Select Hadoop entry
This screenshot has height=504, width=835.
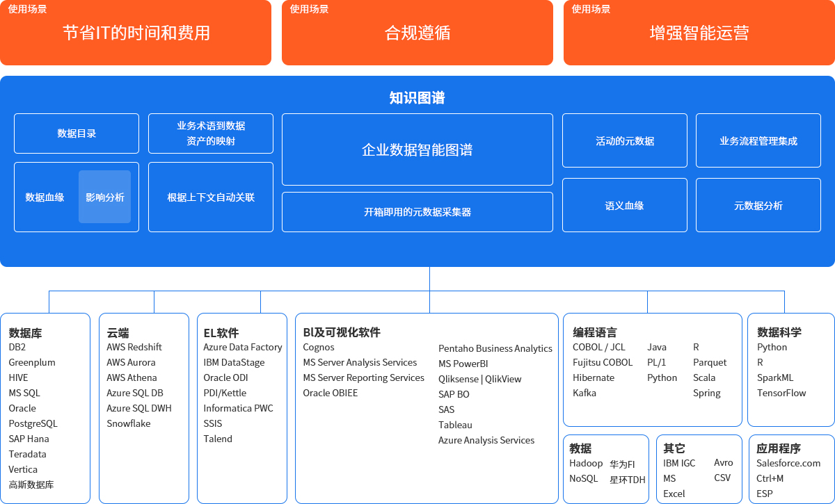[586, 463]
